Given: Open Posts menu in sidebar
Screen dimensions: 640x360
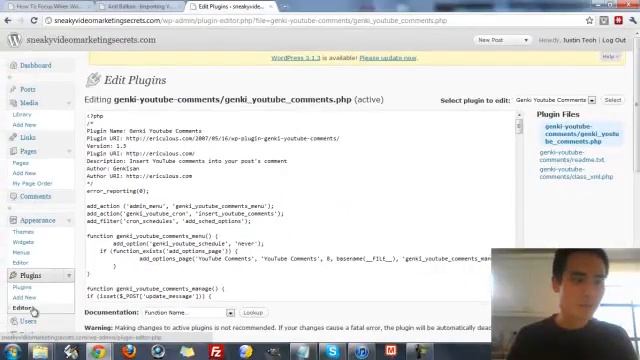Looking at the screenshot, I should coord(28,89).
